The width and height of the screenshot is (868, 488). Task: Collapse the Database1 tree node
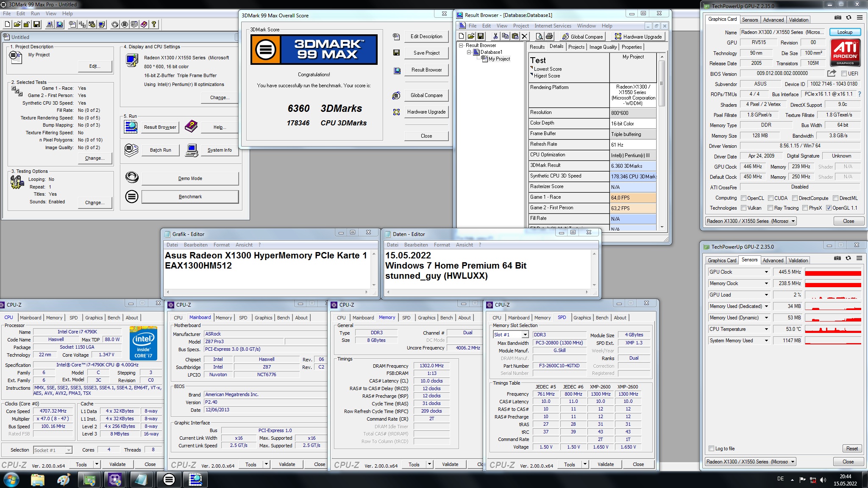[469, 52]
